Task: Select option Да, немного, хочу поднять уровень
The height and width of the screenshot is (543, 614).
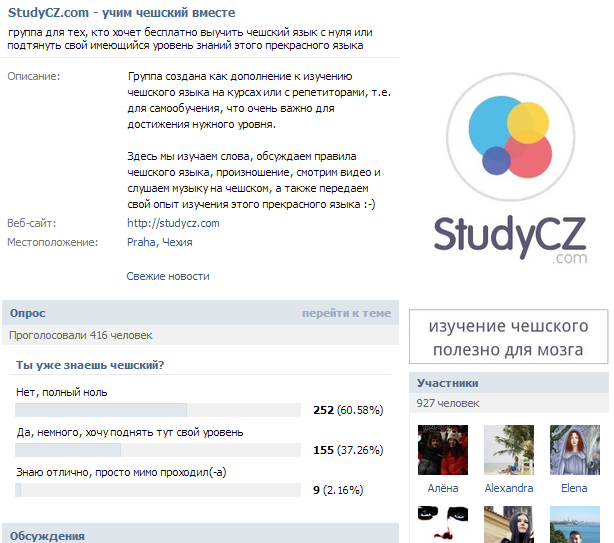Action: 130,433
